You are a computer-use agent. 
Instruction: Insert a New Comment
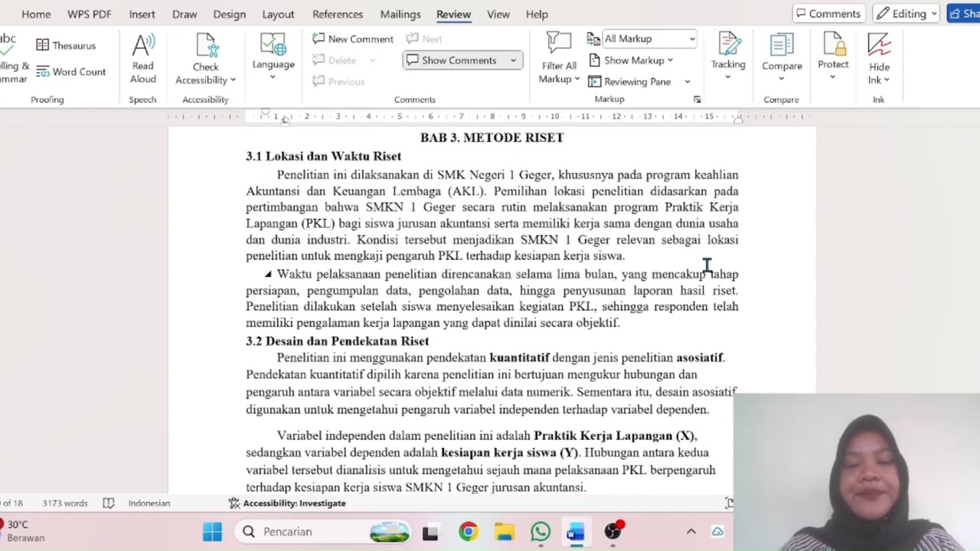pos(353,39)
